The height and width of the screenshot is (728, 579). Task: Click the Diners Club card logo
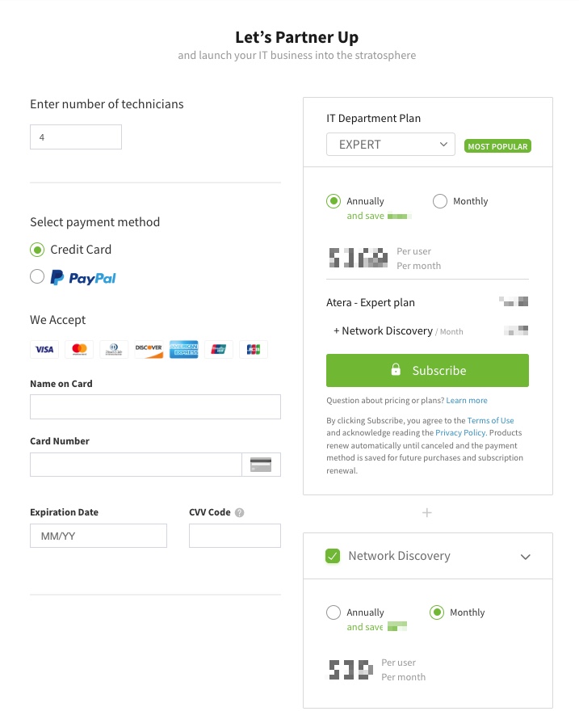tap(114, 349)
